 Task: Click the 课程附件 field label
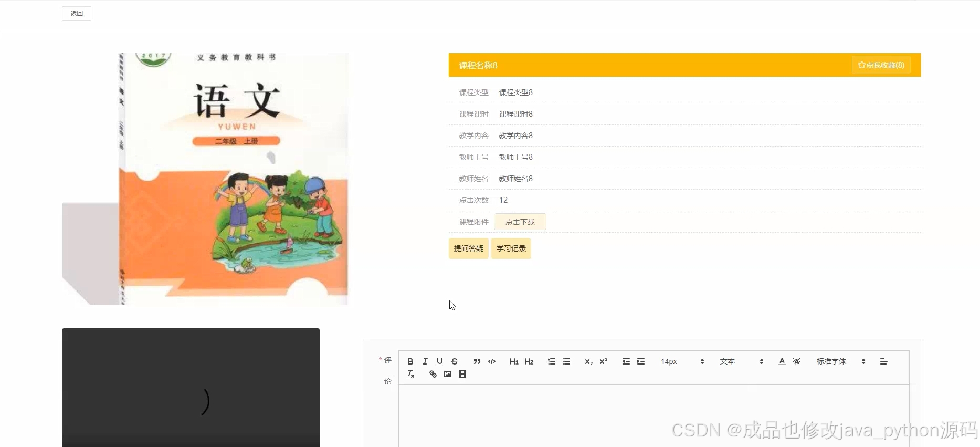[x=473, y=222]
